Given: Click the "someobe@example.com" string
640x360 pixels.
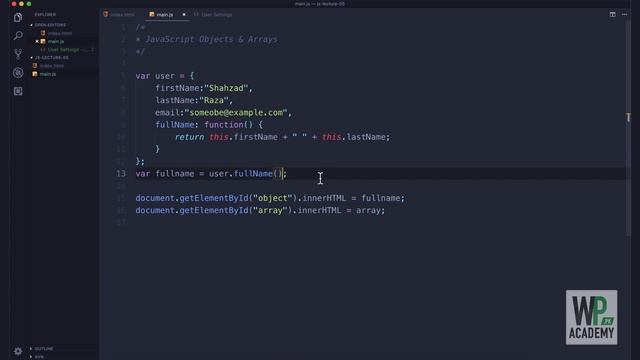Looking at the screenshot, I should point(236,113).
